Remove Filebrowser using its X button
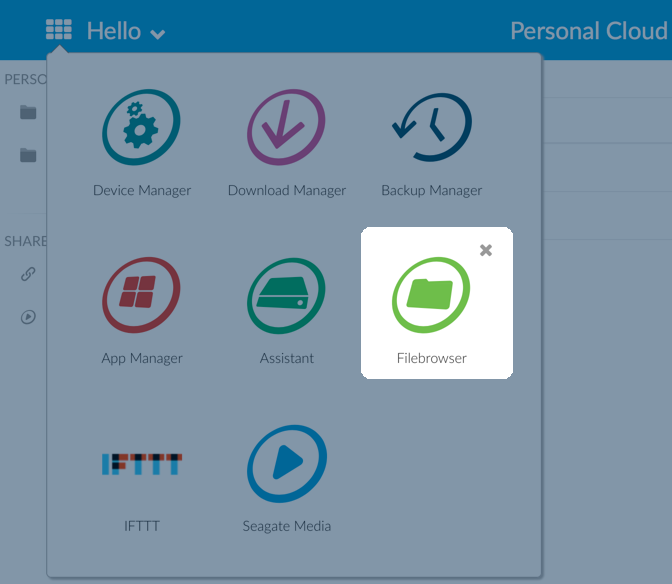The width and height of the screenshot is (672, 584). [486, 250]
